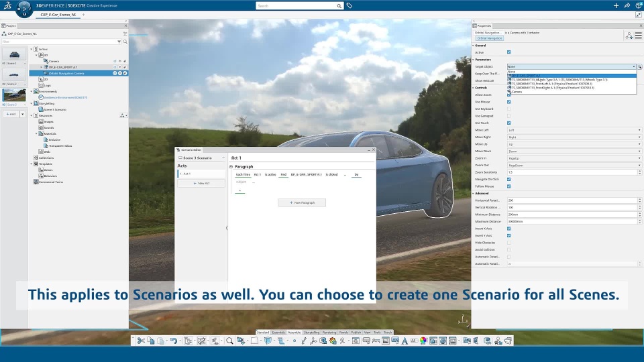The height and width of the screenshot is (362, 644).
Task: Switch to the Storytelling toolbar tab
Action: coord(311,333)
